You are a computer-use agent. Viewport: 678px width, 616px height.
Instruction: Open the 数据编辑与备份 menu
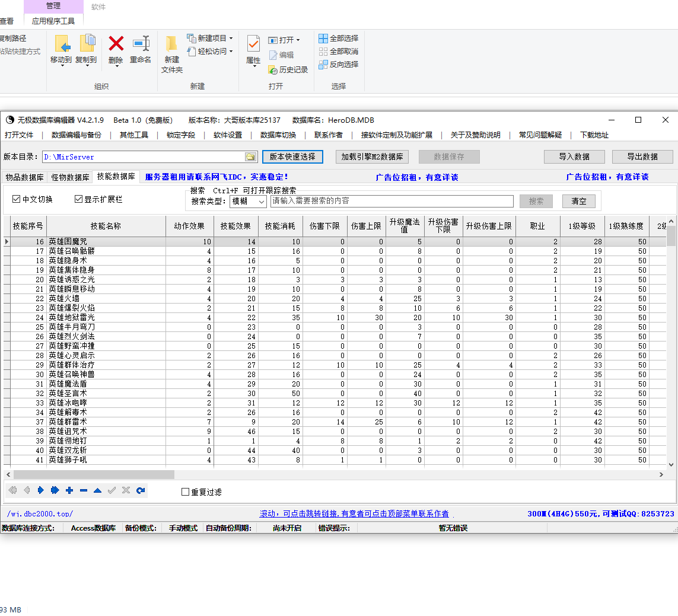click(76, 135)
